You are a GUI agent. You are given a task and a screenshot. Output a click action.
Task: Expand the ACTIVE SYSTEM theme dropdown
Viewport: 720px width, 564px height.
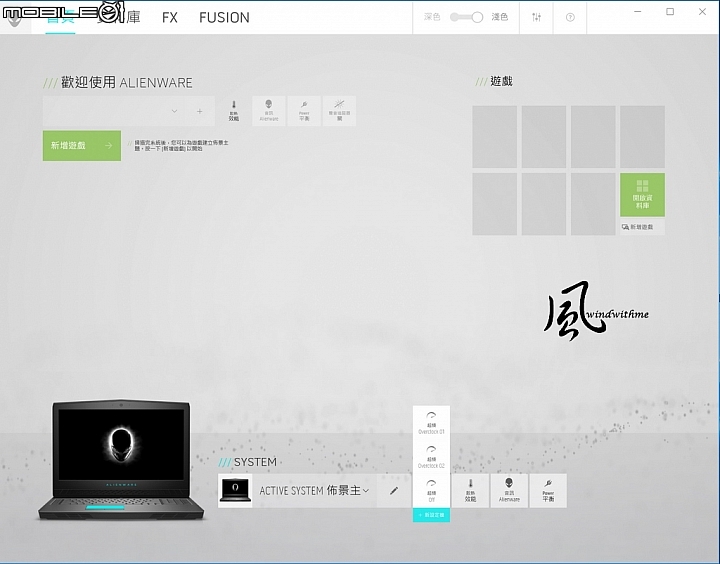click(x=366, y=491)
